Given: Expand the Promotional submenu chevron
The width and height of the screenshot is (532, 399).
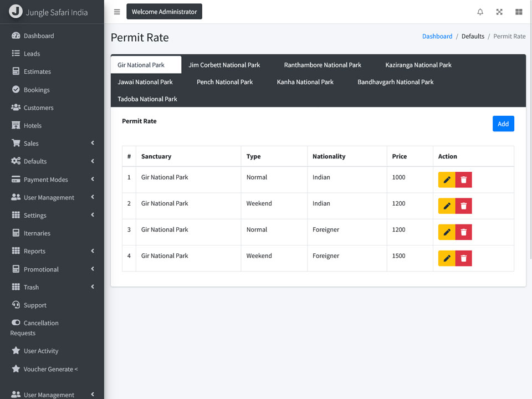Looking at the screenshot, I should coord(93,269).
